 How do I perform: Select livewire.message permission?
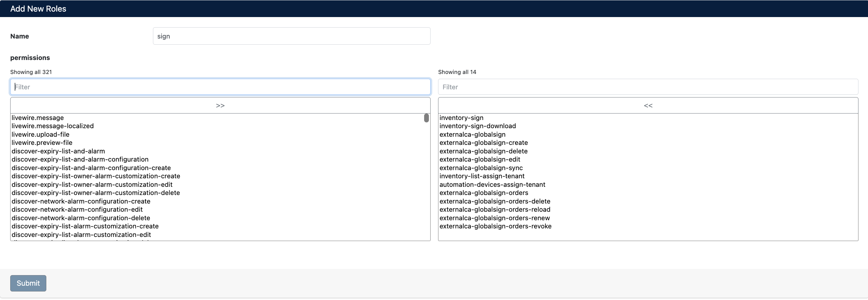pyautogui.click(x=38, y=118)
